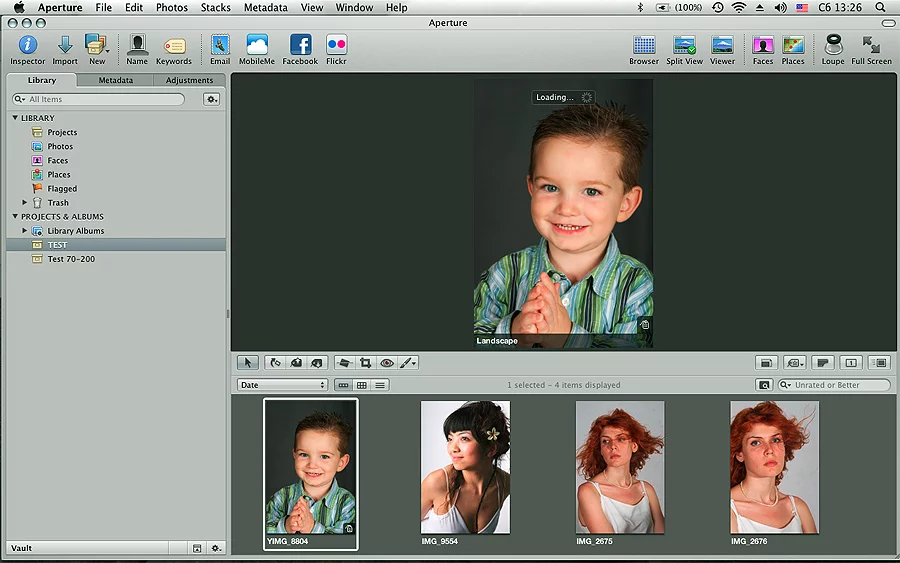Image resolution: width=900 pixels, height=563 pixels.
Task: Share the photo via the Flickr icon
Action: [x=336, y=45]
